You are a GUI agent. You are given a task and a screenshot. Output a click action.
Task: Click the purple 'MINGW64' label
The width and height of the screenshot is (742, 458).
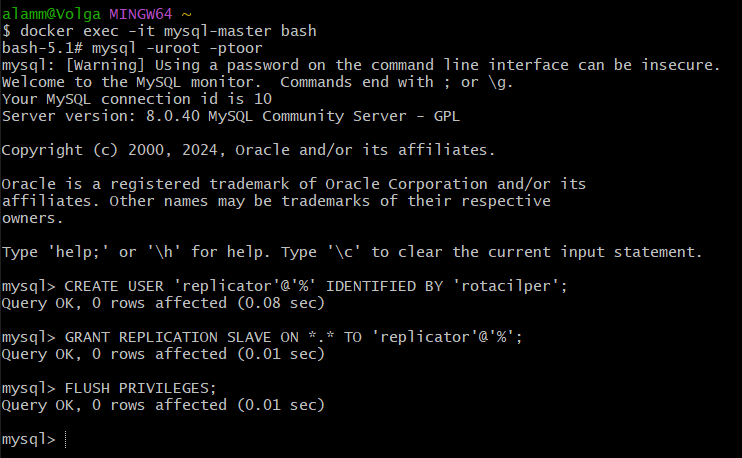[141, 14]
